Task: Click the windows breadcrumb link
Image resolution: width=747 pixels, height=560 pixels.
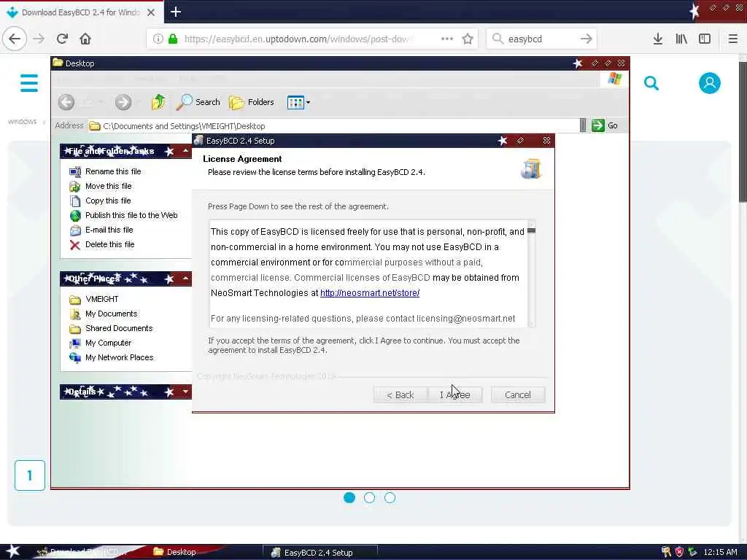Action: pyautogui.click(x=22, y=122)
